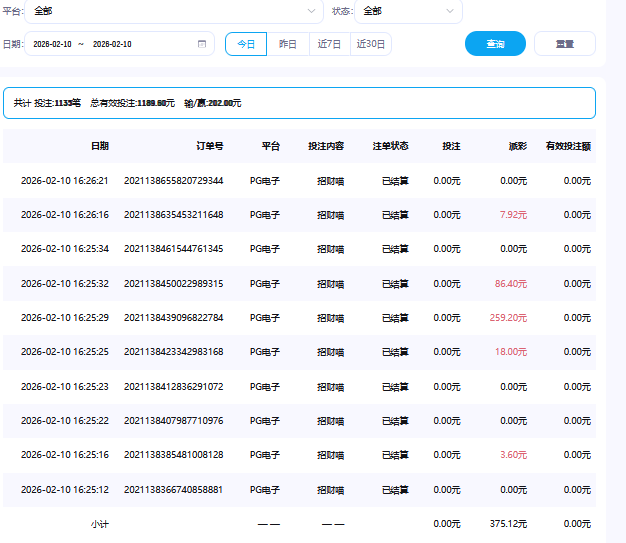
Task: Click the 订单号 column header
Action: coord(210,146)
